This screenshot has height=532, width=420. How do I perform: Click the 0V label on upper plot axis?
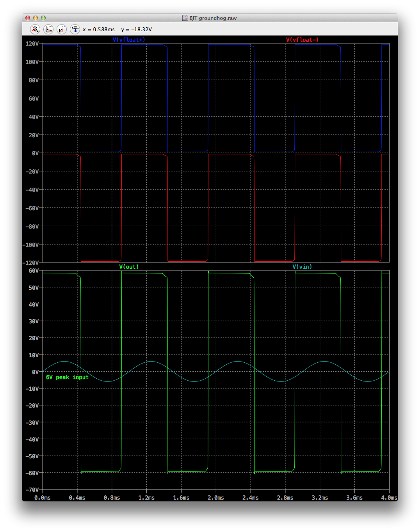point(35,153)
